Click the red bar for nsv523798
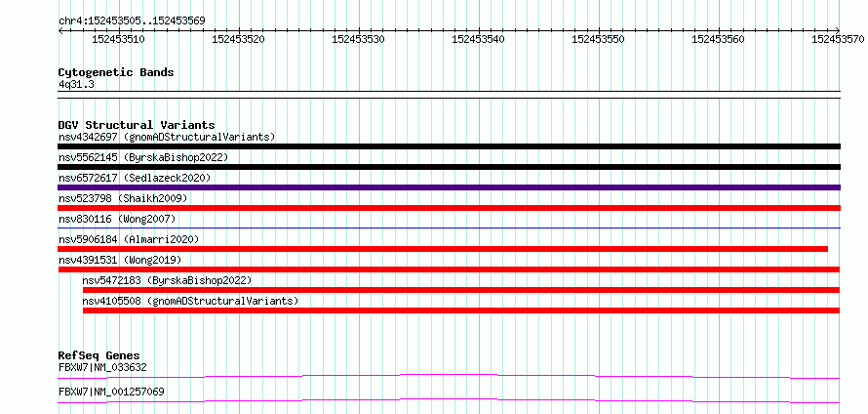868x414 pixels. (449, 208)
